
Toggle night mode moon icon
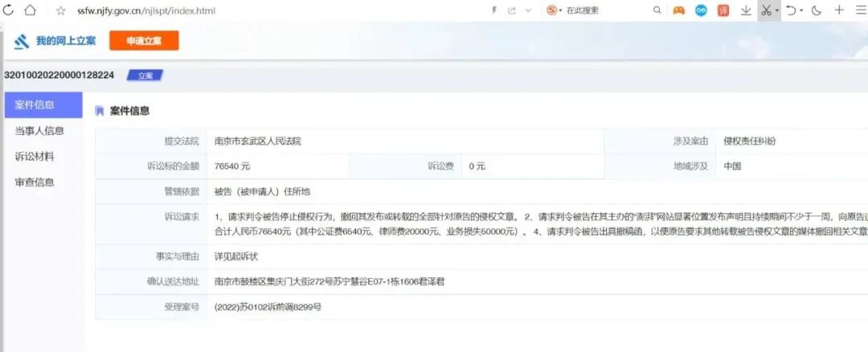[x=817, y=10]
